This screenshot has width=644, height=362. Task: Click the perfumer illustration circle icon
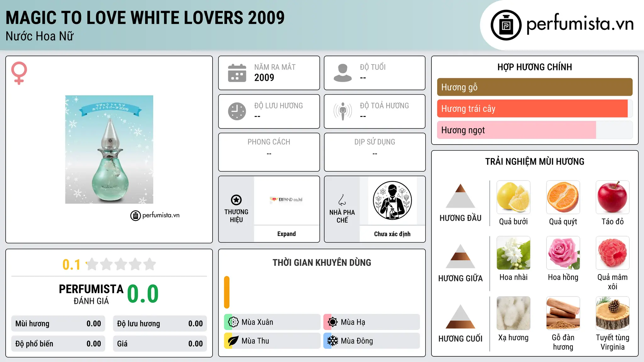(392, 200)
